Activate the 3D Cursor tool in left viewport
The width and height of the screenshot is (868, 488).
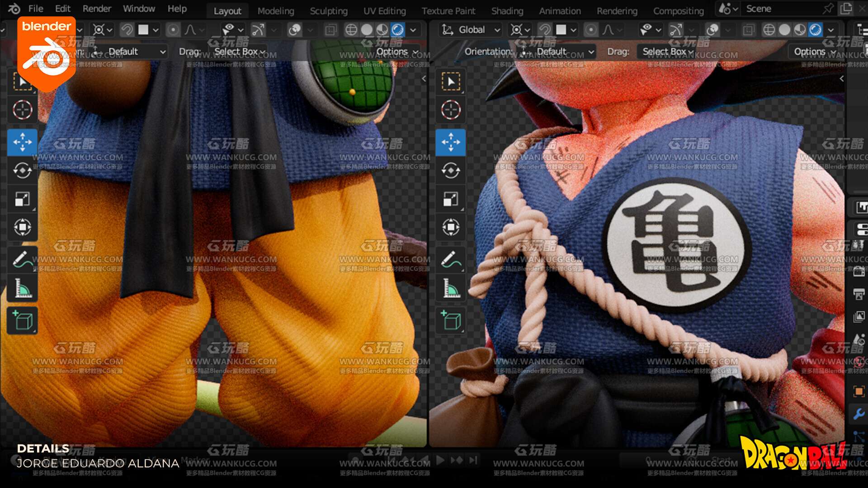click(x=22, y=110)
